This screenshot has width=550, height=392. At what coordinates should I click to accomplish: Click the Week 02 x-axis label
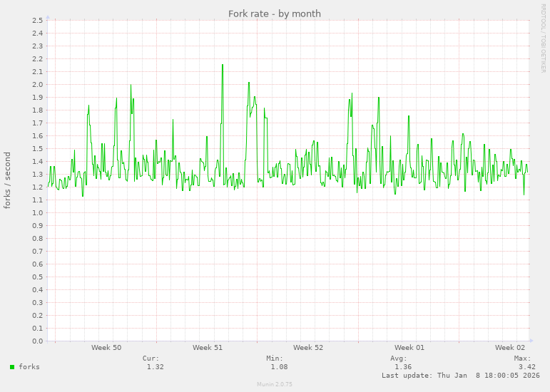click(510, 348)
